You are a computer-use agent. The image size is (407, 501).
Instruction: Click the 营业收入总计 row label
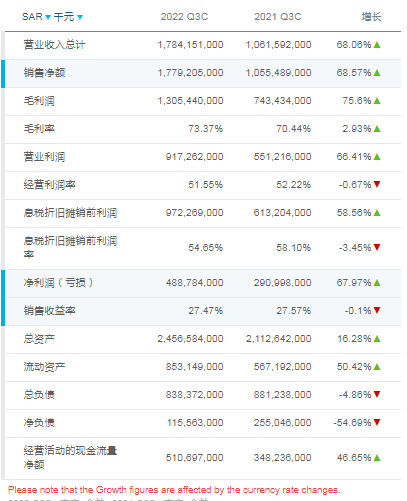point(54,45)
